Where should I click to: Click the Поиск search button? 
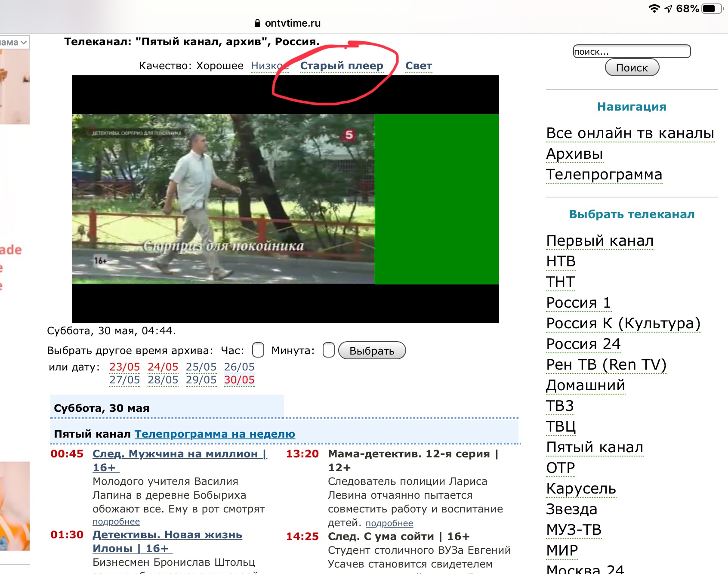pos(632,68)
